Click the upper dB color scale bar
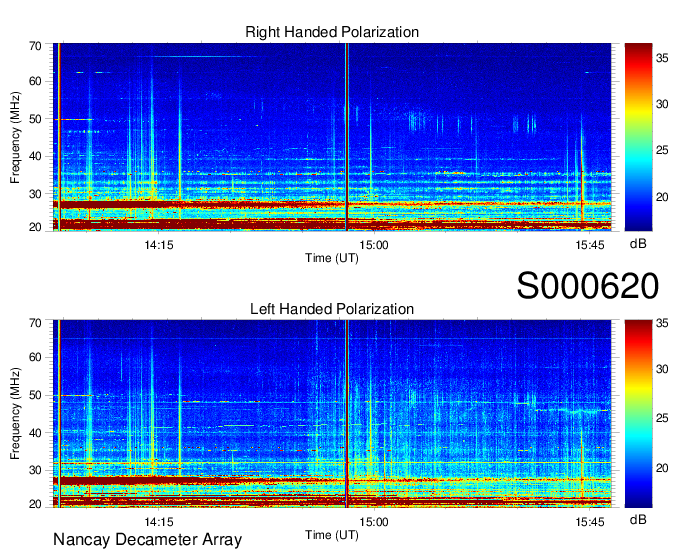The width and height of the screenshot is (680, 552). 638,137
